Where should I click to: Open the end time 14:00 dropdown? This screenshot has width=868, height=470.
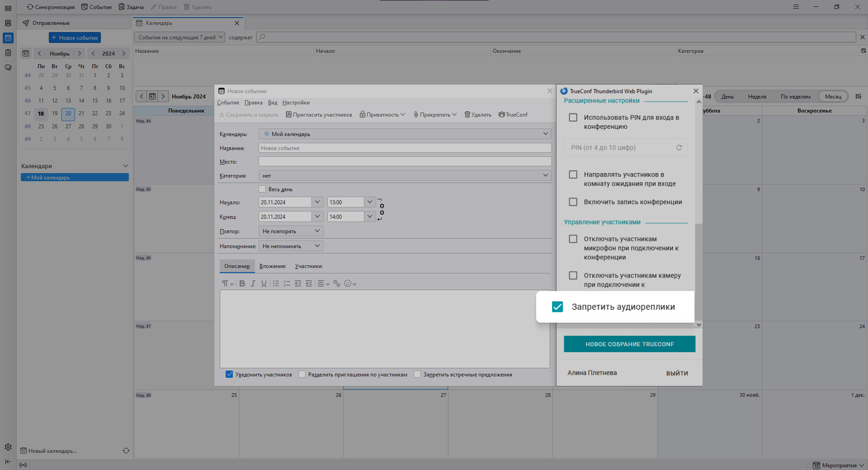tap(370, 216)
